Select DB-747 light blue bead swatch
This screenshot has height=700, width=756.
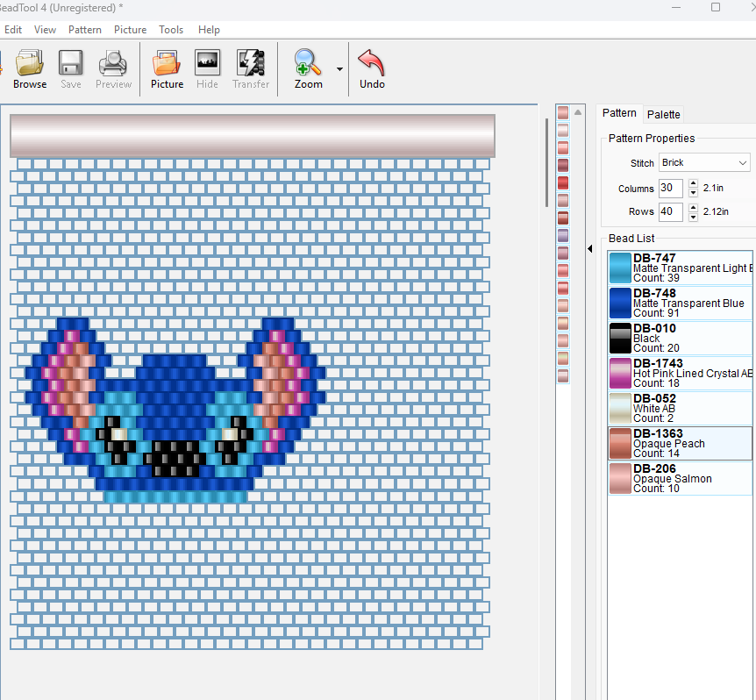[620, 268]
